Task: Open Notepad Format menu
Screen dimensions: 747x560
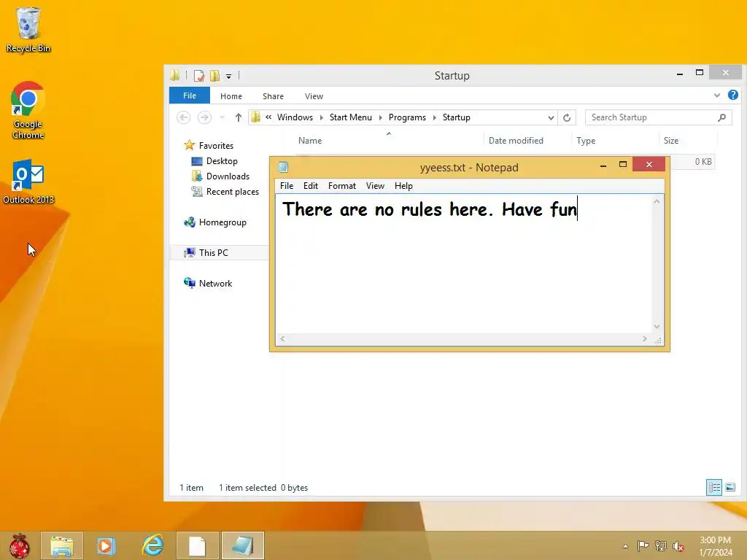Action: coord(342,186)
